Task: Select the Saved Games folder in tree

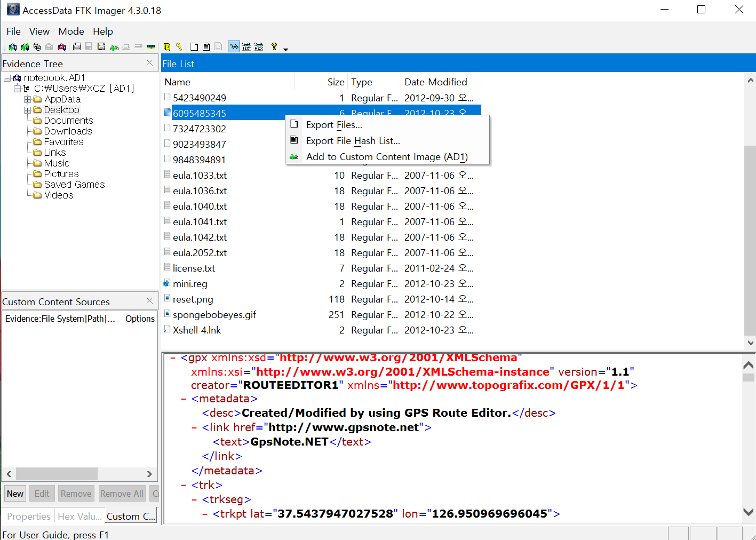Action: point(75,185)
